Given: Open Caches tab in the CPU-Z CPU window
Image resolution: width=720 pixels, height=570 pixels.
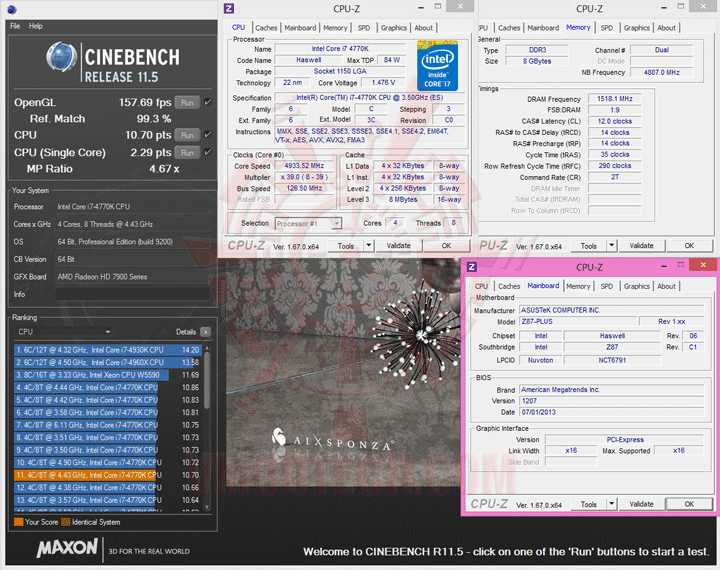Looking at the screenshot, I should pos(266,28).
